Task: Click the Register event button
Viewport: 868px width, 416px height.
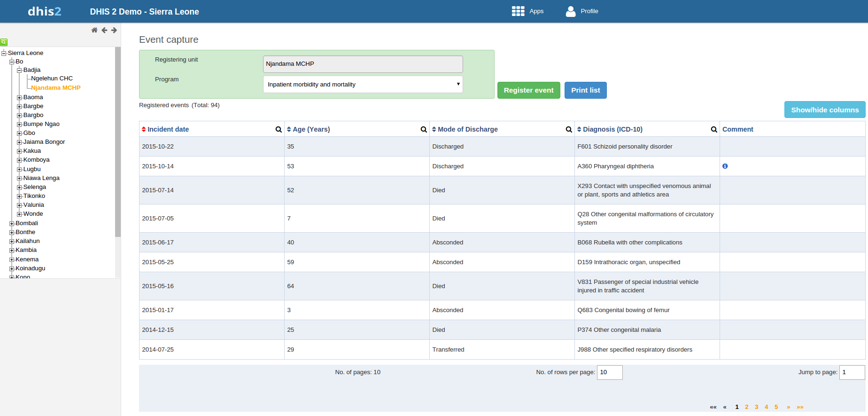Action: coord(528,90)
